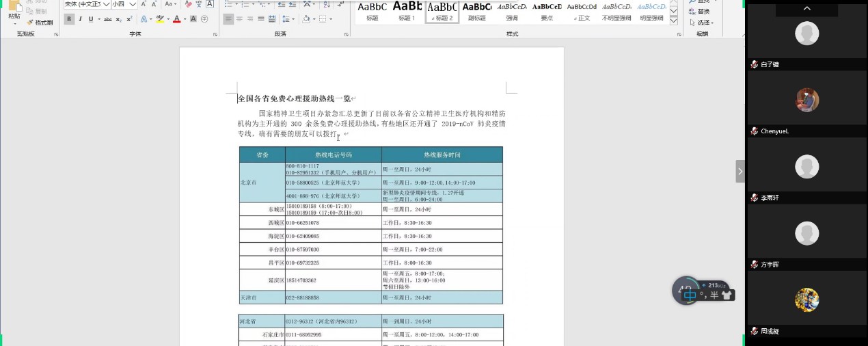This screenshot has width=868, height=346.
Task: Open the Font dialog launcher
Action: point(215,34)
